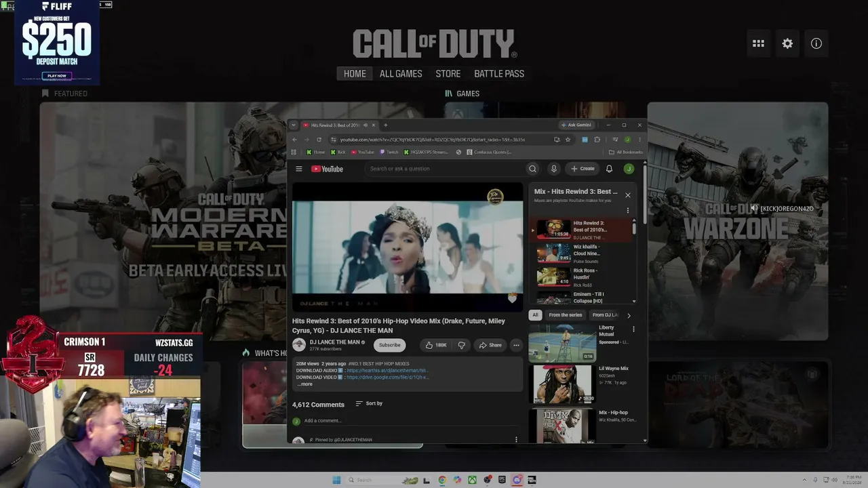The height and width of the screenshot is (488, 868).
Task: Click the mix playlist panel scrollbar
Action: (x=634, y=228)
